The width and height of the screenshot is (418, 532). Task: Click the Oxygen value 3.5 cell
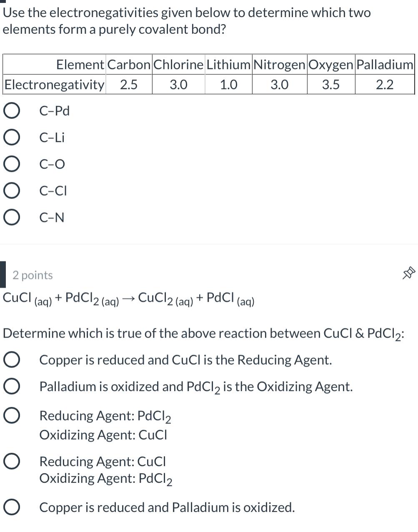(331, 84)
